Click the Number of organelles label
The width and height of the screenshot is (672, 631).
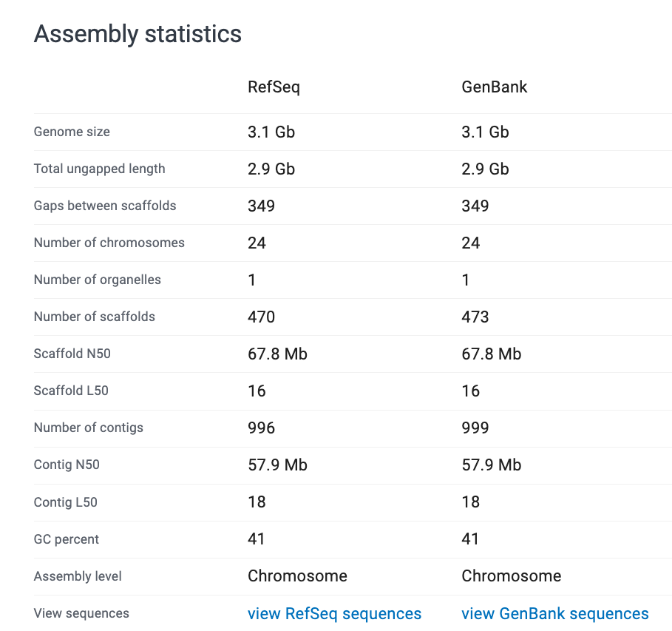click(x=97, y=280)
